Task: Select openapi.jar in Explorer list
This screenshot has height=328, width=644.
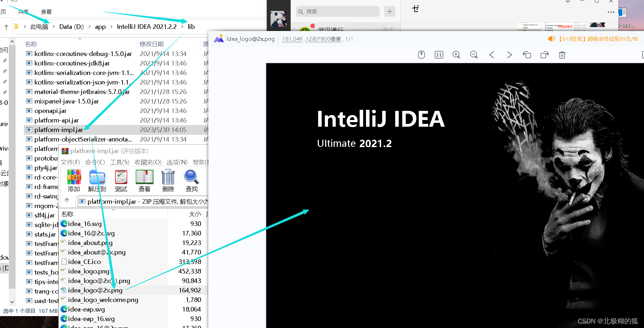Action: [50, 111]
